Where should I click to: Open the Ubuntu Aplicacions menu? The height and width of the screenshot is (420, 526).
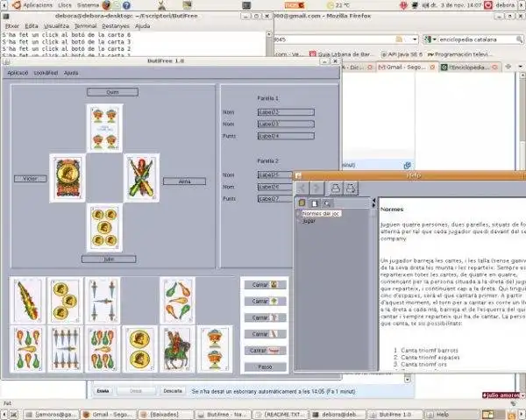tap(38, 5)
